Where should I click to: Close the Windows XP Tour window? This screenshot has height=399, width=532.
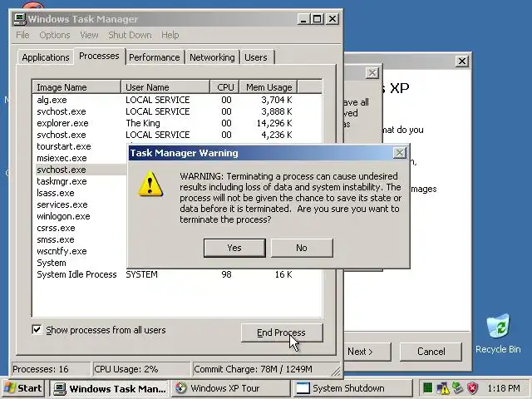click(x=462, y=61)
